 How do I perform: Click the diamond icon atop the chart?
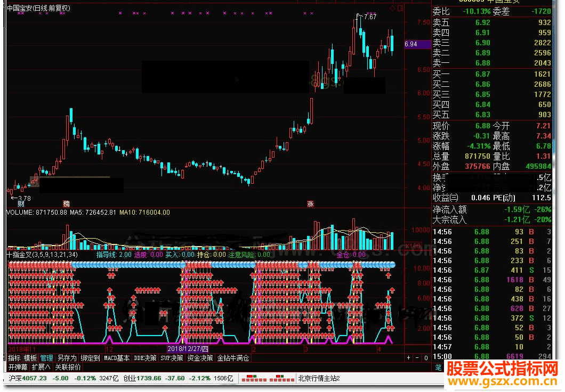393,8
